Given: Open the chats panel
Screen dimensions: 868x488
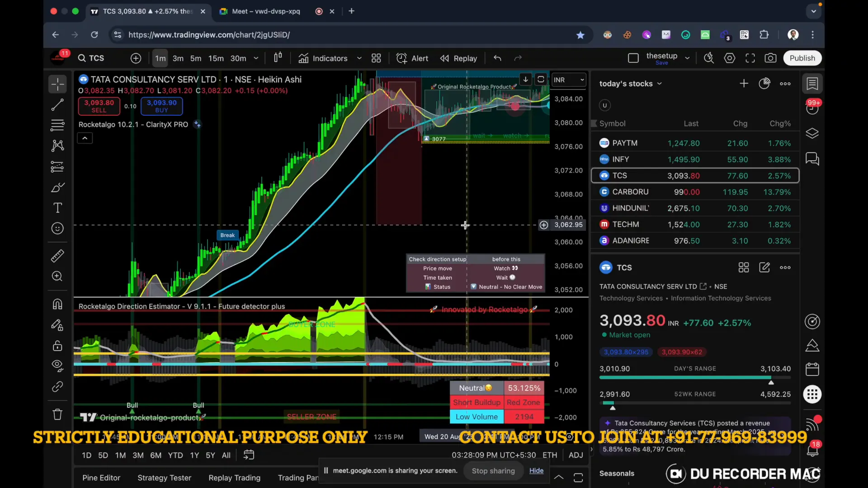Looking at the screenshot, I should (x=812, y=159).
